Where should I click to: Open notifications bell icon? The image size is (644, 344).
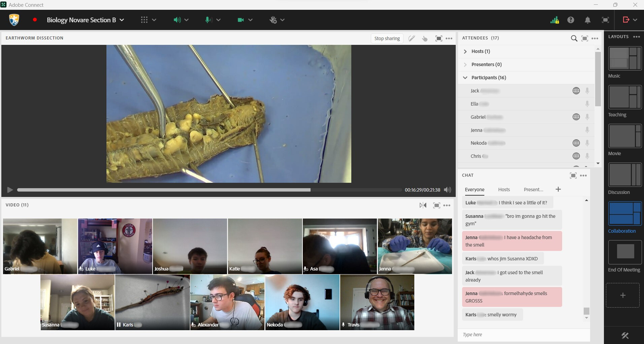pyautogui.click(x=587, y=20)
